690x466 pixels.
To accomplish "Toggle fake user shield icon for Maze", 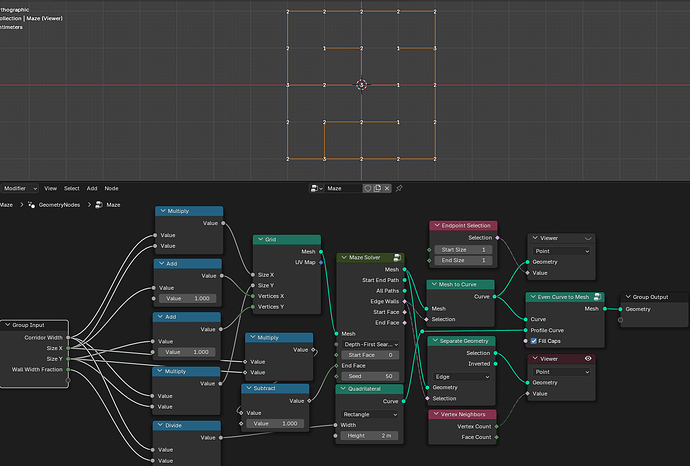I will [367, 188].
